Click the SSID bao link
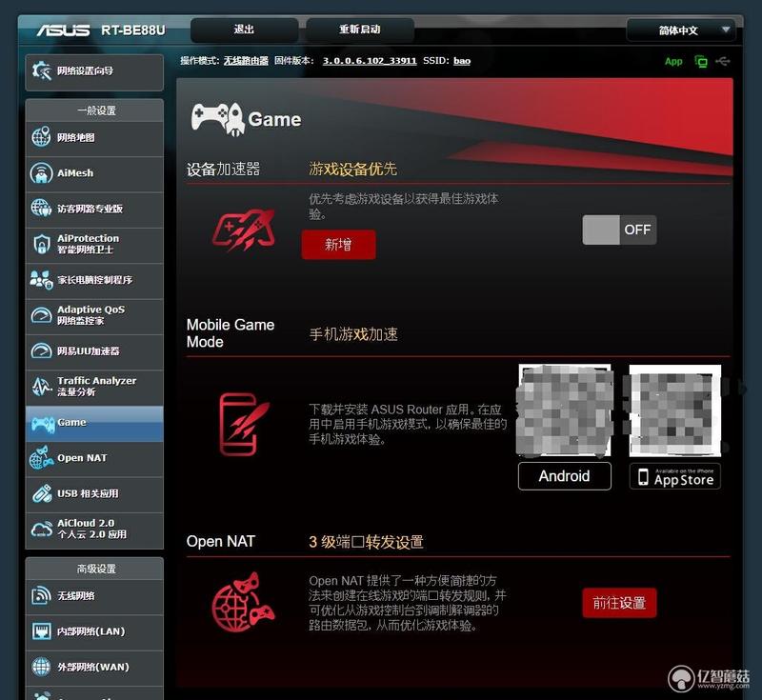The height and width of the screenshot is (700, 762). coord(462,61)
